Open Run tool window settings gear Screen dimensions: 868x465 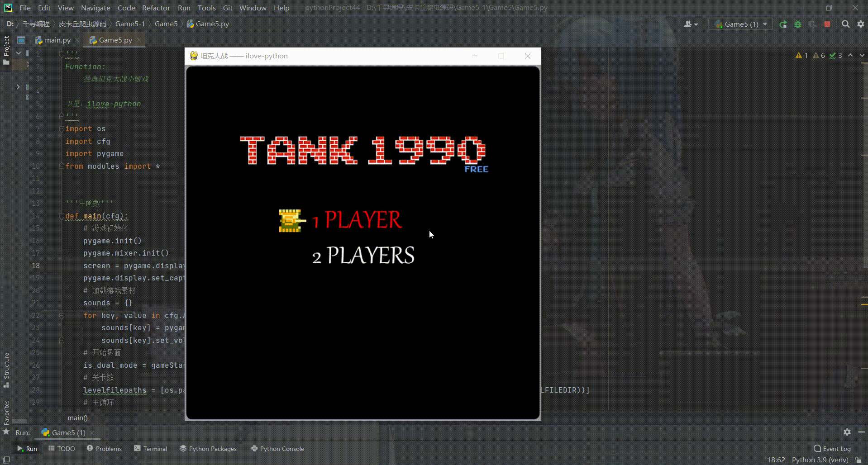tap(847, 432)
